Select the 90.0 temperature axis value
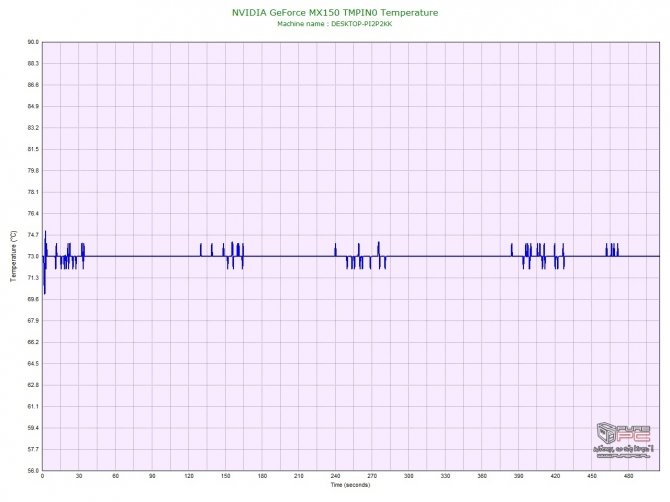 tap(33, 42)
